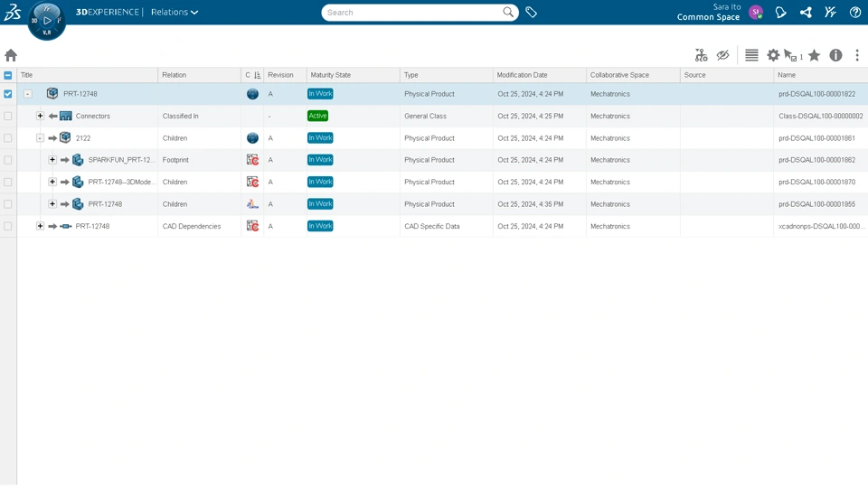The image size is (868, 488).
Task: Click the favorites star icon
Action: coord(814,55)
